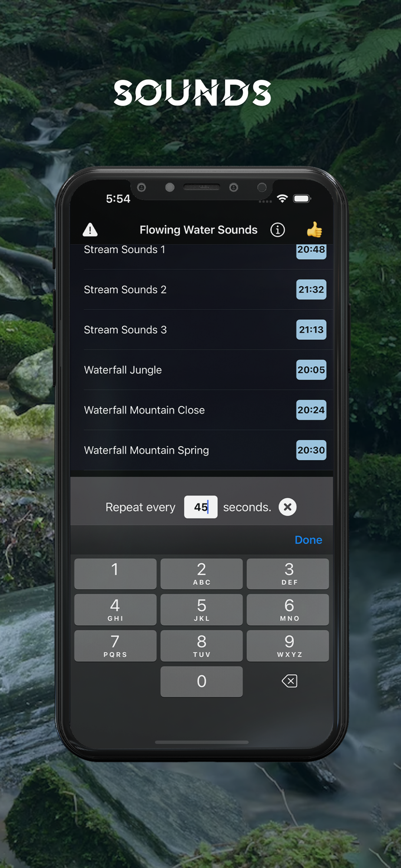
Task: Select Stream Sounds 1 track
Action: click(202, 256)
